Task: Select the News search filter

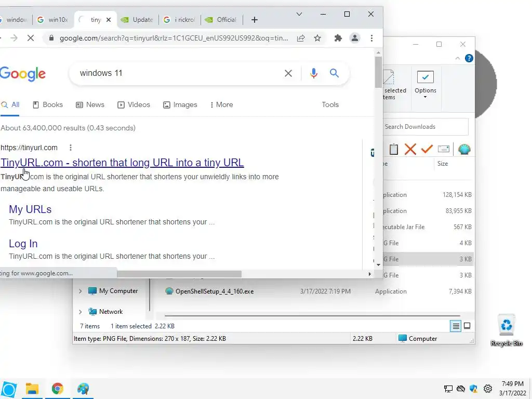Action: 90,104
